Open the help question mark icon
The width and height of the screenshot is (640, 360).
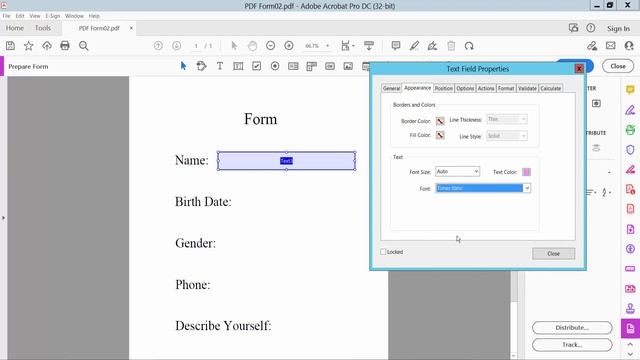point(591,28)
